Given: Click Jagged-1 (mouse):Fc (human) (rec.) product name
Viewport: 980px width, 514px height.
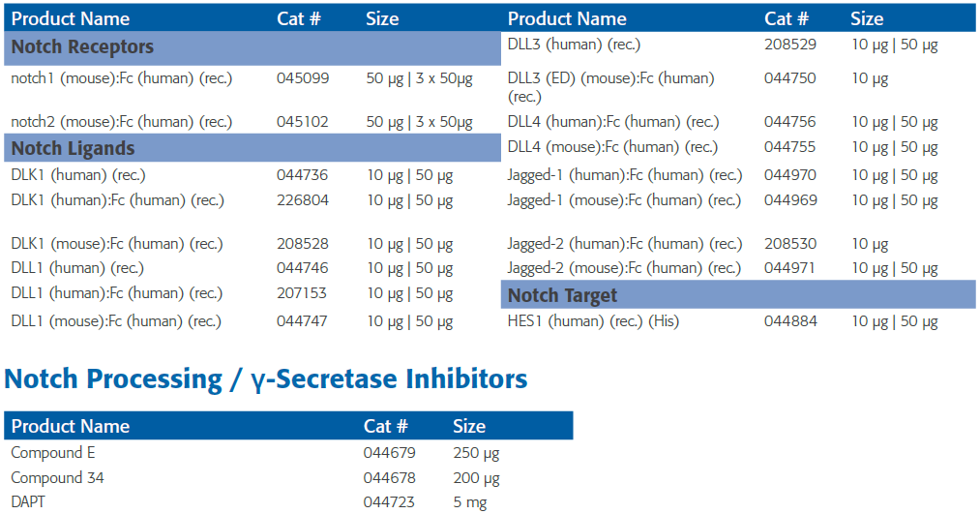Looking at the screenshot, I should (x=624, y=200).
